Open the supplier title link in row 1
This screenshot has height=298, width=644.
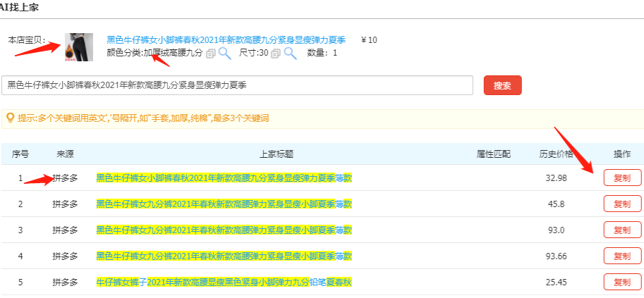click(224, 178)
